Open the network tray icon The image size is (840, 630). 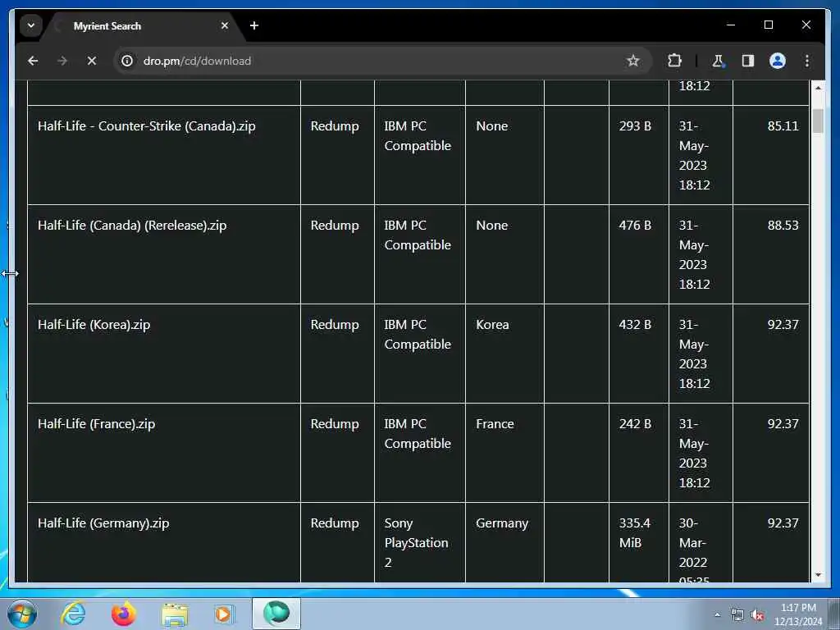737,615
